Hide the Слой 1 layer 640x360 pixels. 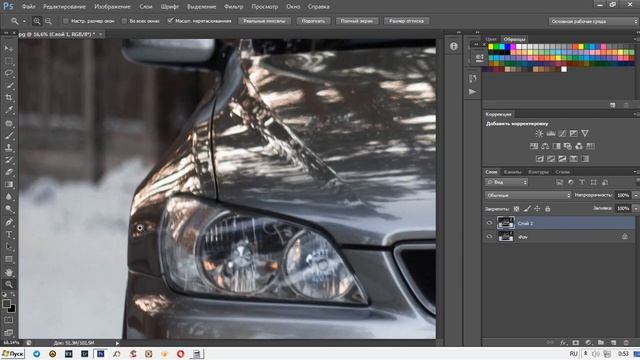[489, 223]
